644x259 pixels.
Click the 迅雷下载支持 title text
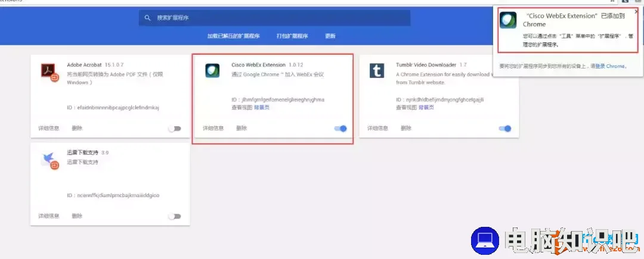point(82,152)
